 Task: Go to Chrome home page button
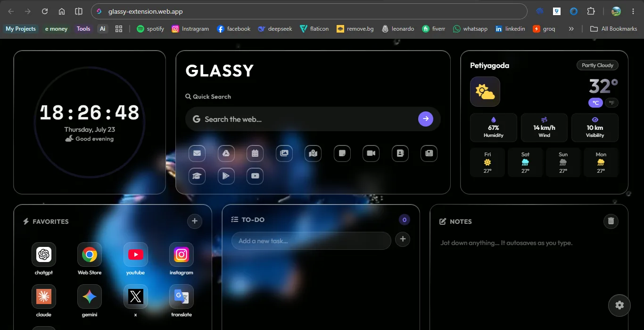click(62, 11)
